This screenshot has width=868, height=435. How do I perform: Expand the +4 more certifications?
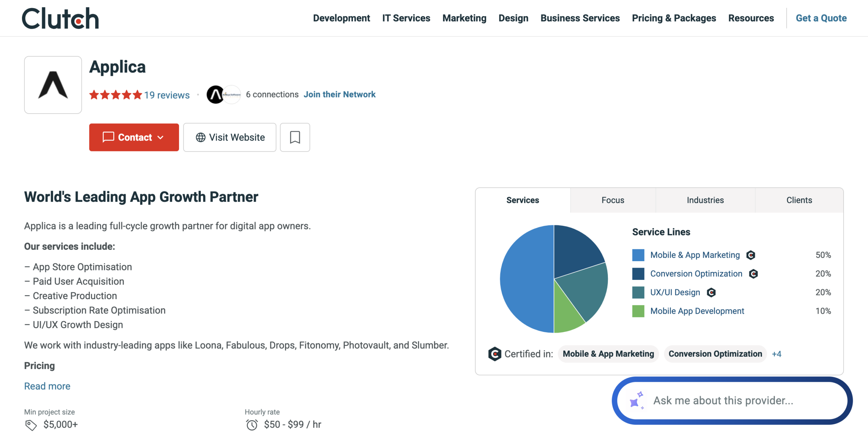coord(776,354)
